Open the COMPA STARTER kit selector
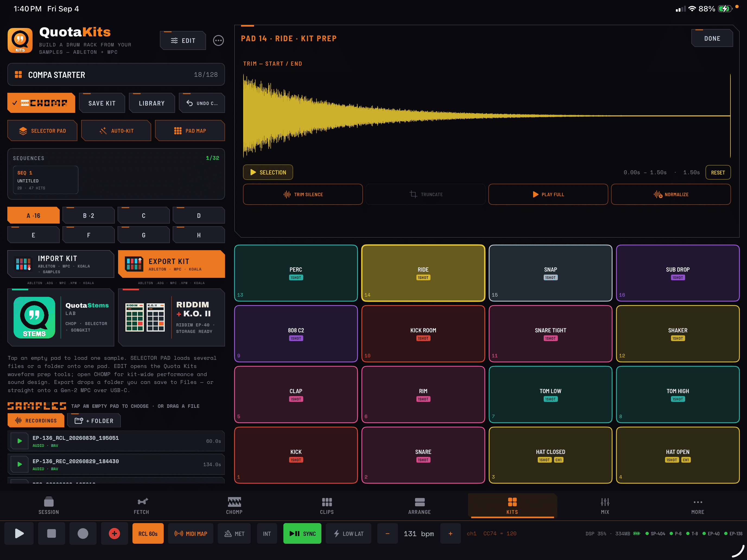Screen dimensions: 747x560 click(116, 75)
